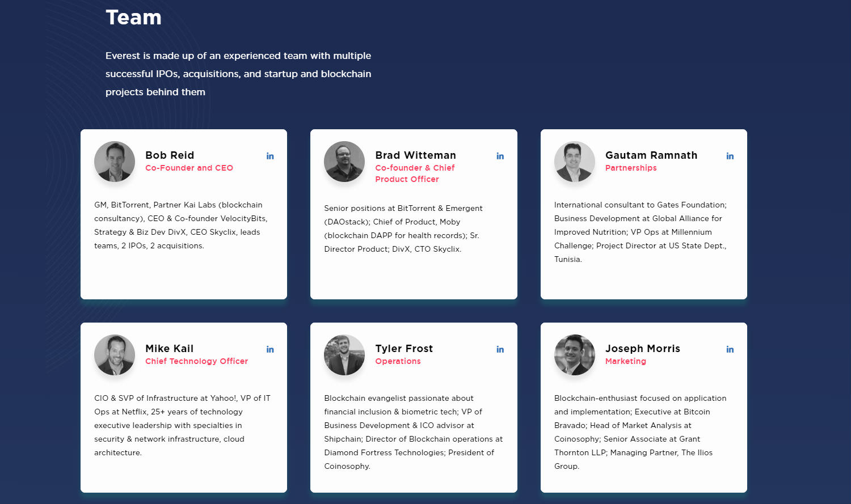Open Joseph Morris's LinkedIn icon
The height and width of the screenshot is (504, 851).
pos(730,350)
